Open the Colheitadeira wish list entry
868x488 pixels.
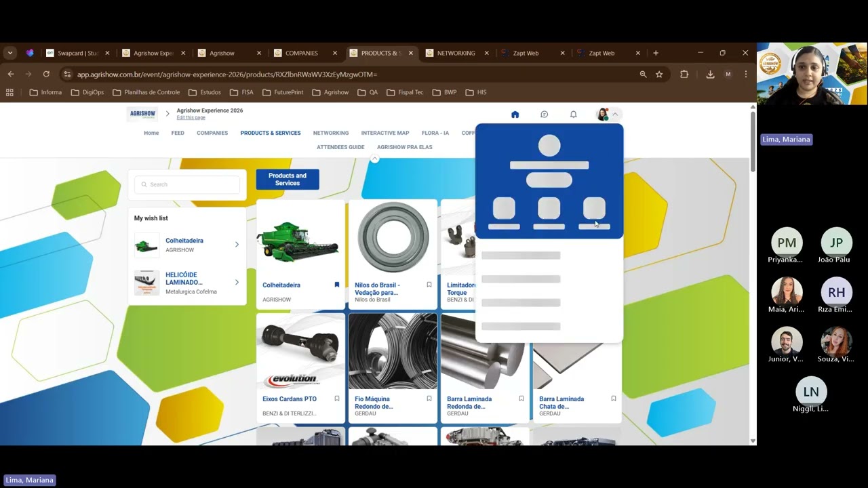pos(187,245)
